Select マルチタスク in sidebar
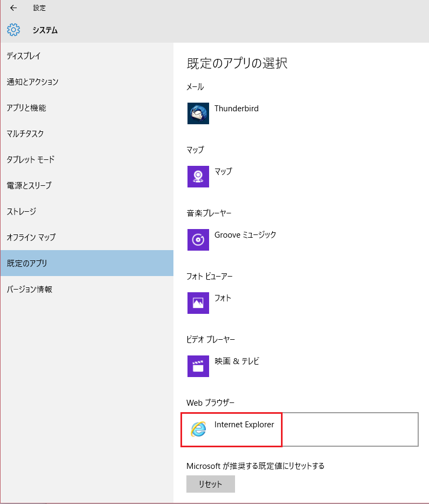This screenshot has height=504, width=429. [87, 134]
